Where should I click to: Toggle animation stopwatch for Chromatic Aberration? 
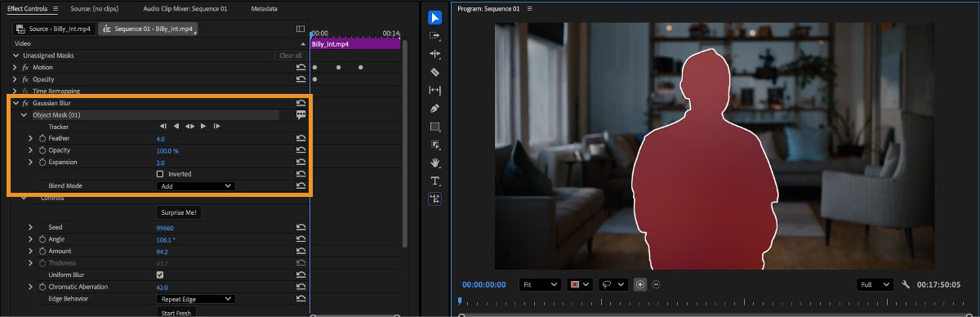coord(42,287)
